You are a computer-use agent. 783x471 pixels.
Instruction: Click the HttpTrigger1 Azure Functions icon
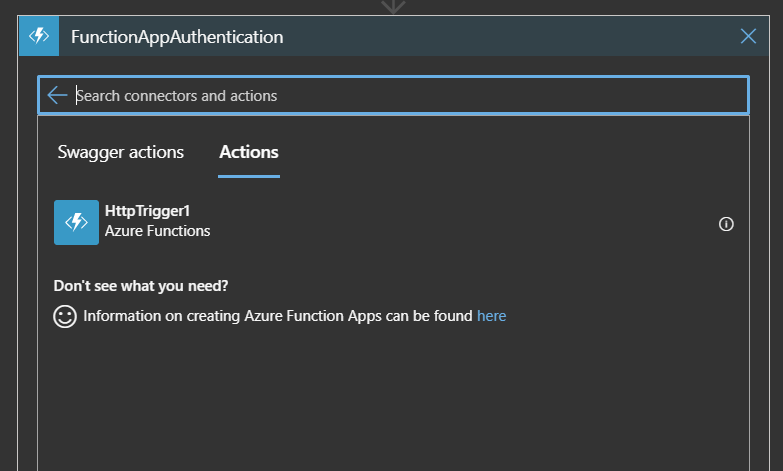(x=76, y=222)
